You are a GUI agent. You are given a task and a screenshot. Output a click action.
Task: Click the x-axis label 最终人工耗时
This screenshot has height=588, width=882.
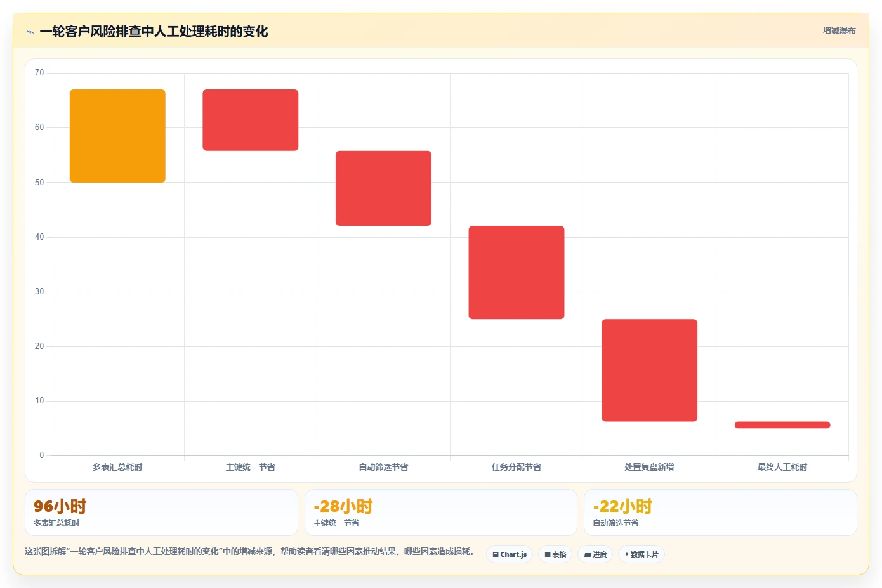point(782,467)
